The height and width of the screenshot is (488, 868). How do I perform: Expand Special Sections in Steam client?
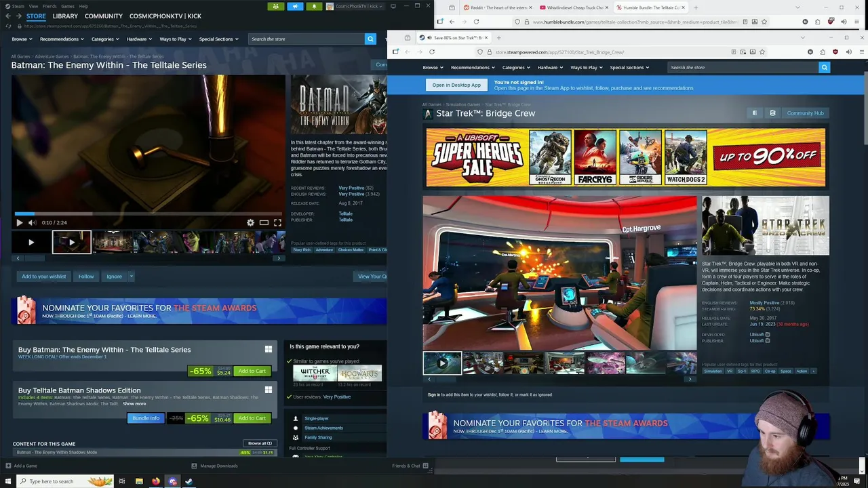(x=218, y=39)
